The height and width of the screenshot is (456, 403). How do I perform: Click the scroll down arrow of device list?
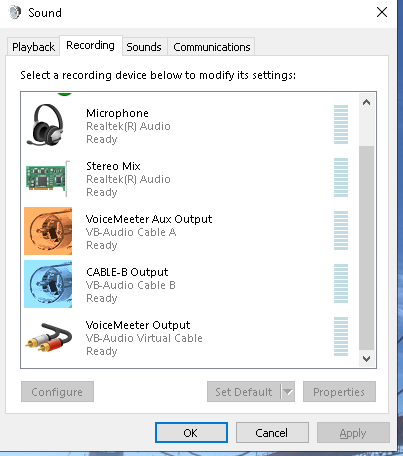tap(367, 359)
